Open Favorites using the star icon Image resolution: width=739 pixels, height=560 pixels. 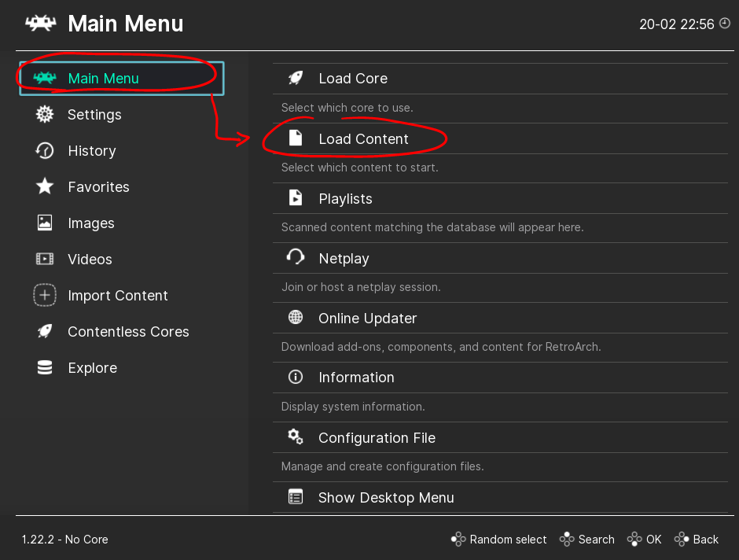44,186
